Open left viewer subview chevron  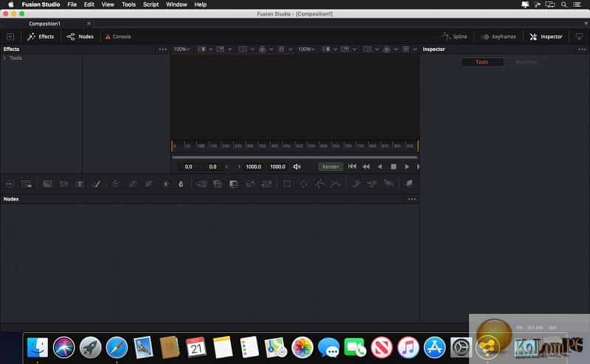pyautogui.click(x=230, y=49)
